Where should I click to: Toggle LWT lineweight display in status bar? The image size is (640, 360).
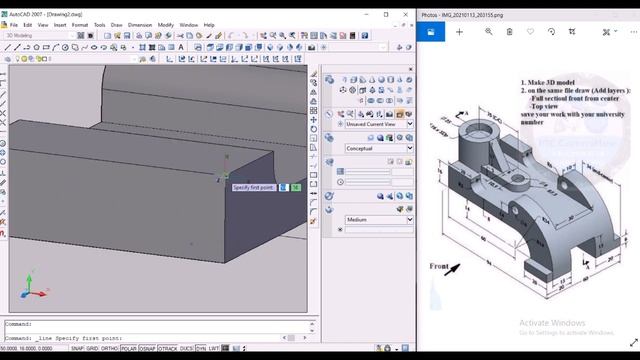(214, 349)
